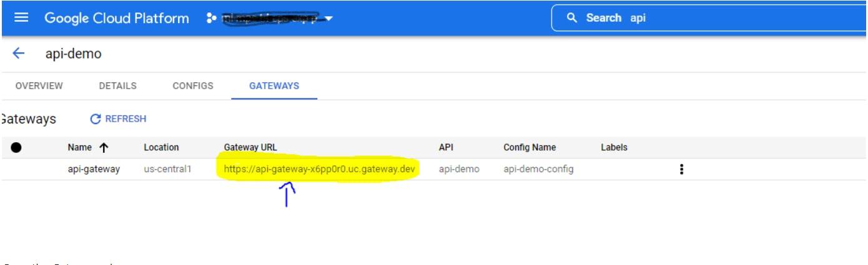Click into the Search field containing api
The image size is (868, 265).
710,18
